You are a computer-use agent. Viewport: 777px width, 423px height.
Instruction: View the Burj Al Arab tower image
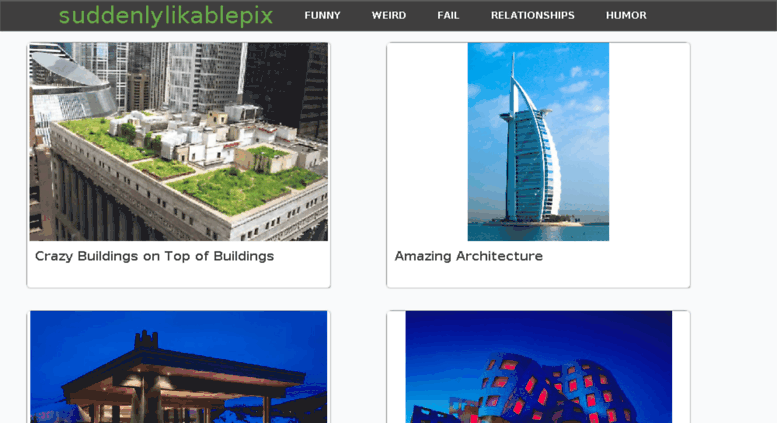tap(538, 142)
